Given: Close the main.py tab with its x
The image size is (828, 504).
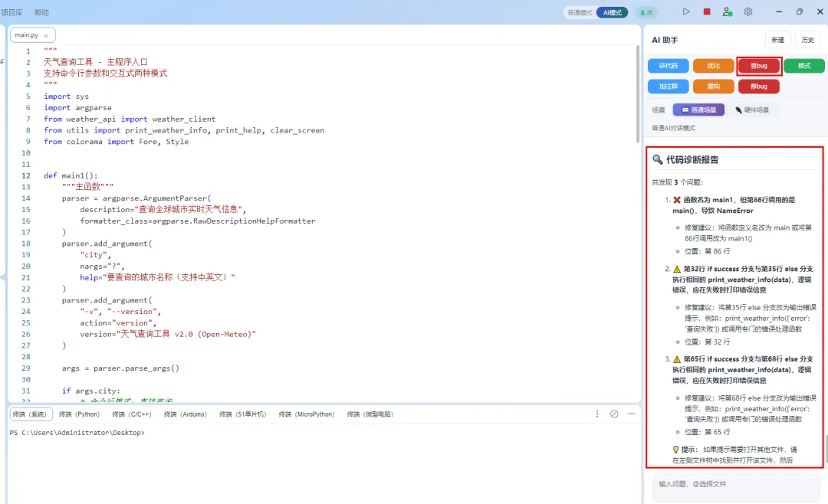Looking at the screenshot, I should [46, 35].
